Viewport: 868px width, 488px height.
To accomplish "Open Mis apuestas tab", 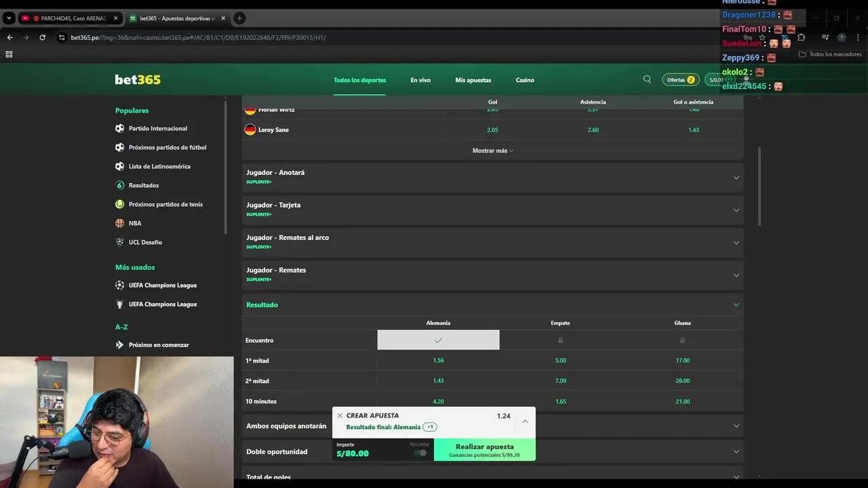I will point(473,80).
